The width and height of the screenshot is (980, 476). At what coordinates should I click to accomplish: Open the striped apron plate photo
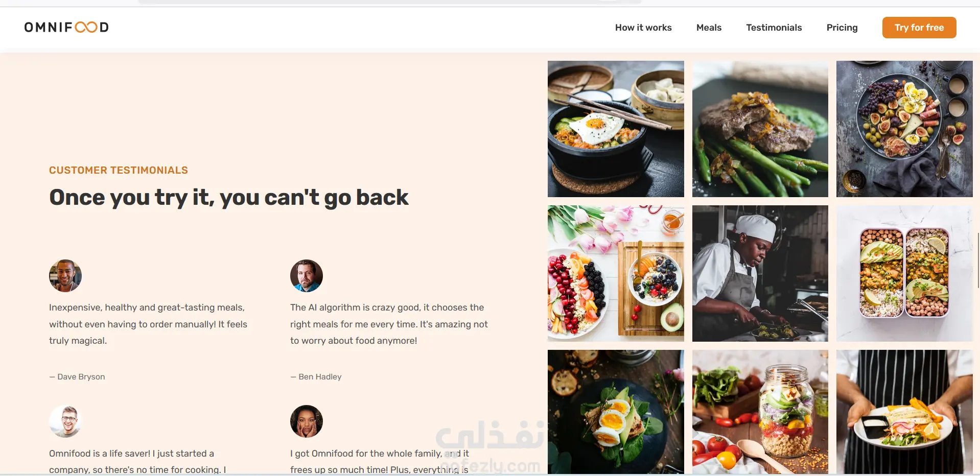[904, 412]
